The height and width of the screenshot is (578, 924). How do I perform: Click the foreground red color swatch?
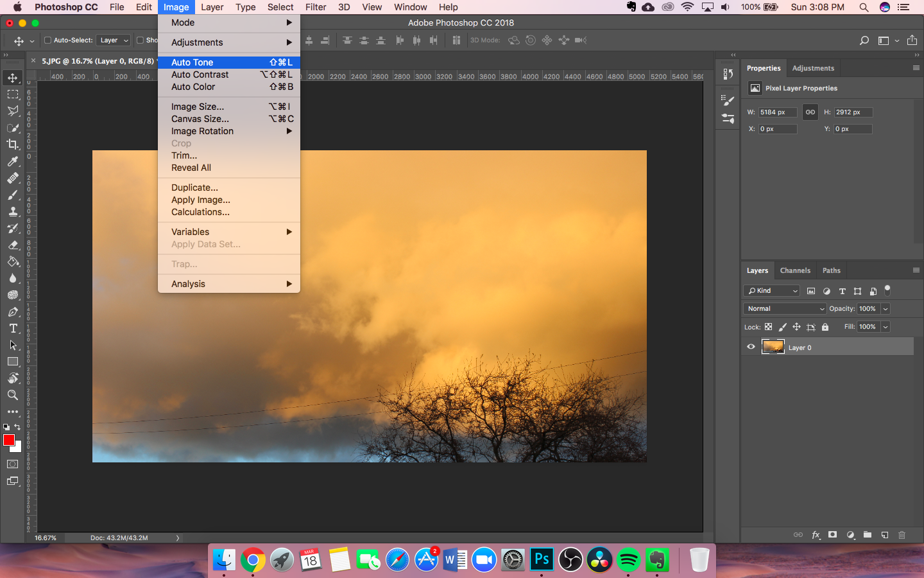point(8,439)
